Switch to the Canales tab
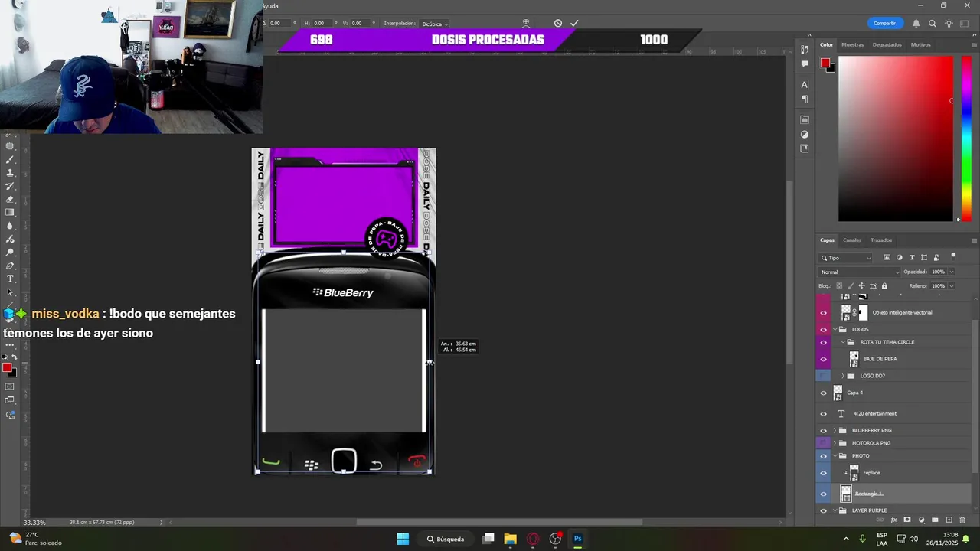980x551 pixels. tap(852, 240)
